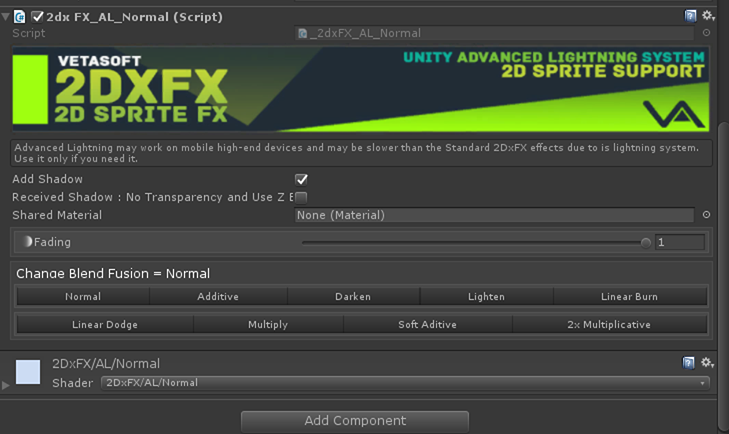729x434 pixels.
Task: Click the Add Shadow label
Action: pos(47,179)
